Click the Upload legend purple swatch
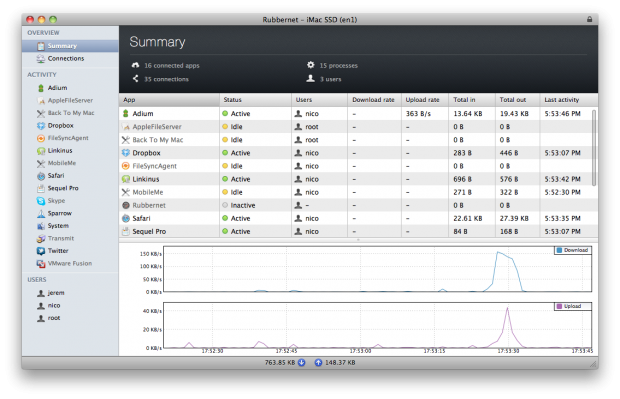This screenshot has width=620, height=399. (559, 306)
